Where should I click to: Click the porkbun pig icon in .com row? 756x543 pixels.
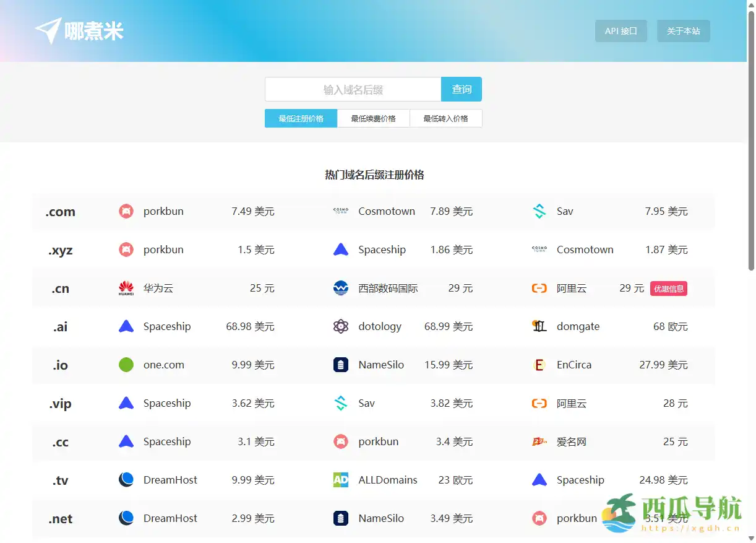click(x=126, y=212)
